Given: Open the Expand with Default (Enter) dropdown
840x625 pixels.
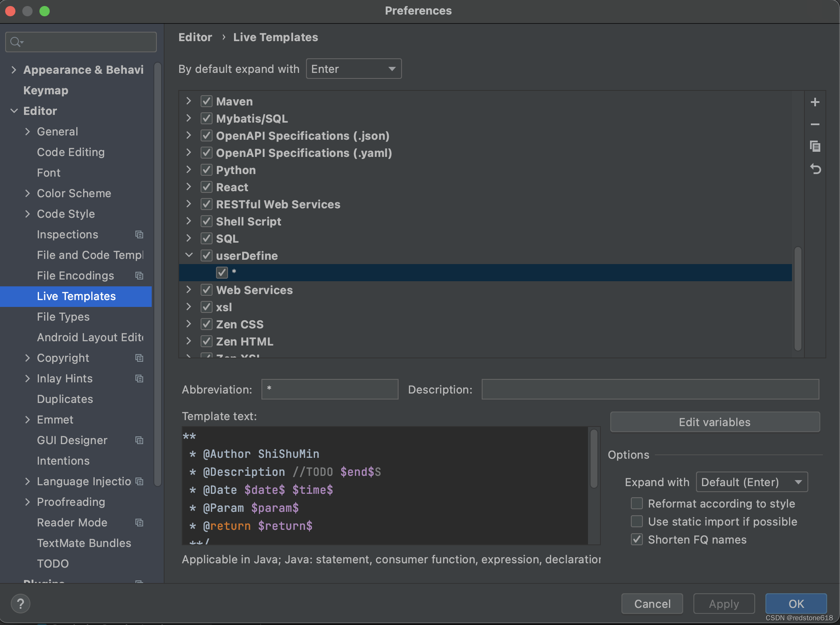Looking at the screenshot, I should (x=751, y=482).
